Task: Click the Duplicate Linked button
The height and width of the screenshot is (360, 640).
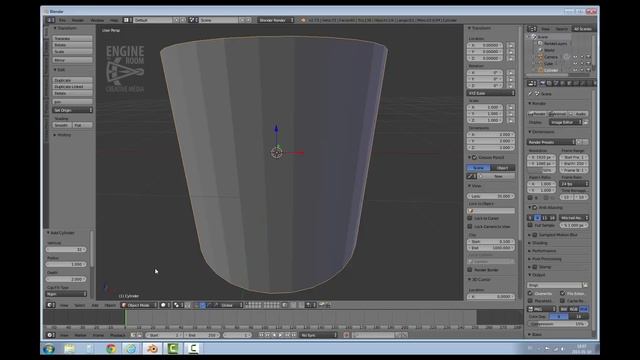Action: (72, 87)
